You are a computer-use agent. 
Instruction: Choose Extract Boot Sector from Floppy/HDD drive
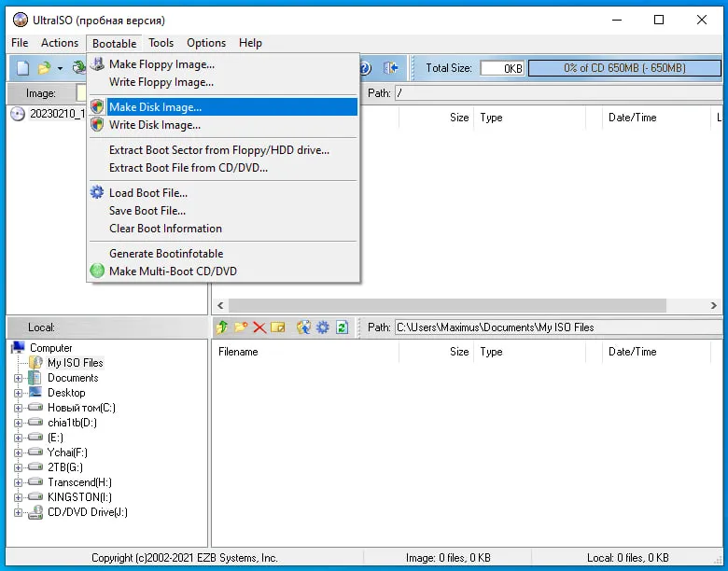click(x=223, y=150)
